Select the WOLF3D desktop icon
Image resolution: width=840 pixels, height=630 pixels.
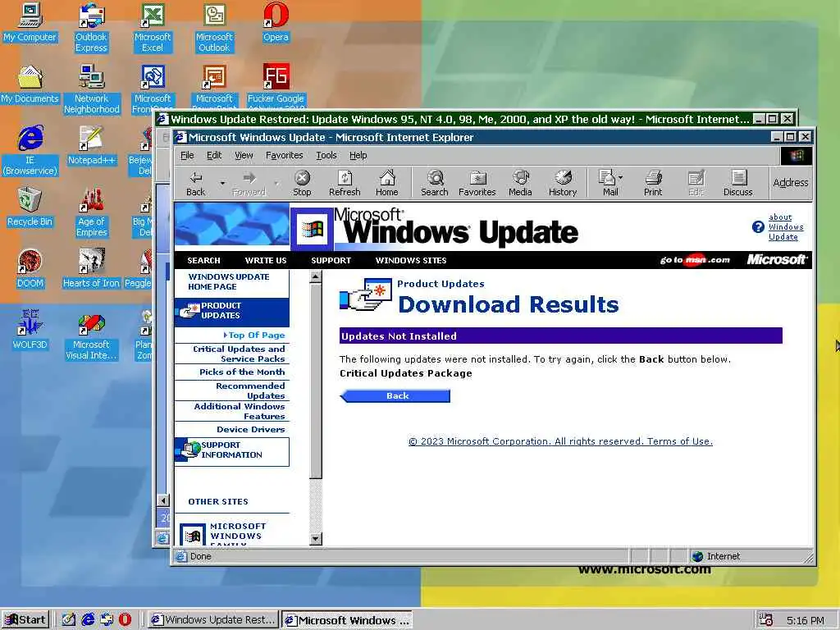30,331
